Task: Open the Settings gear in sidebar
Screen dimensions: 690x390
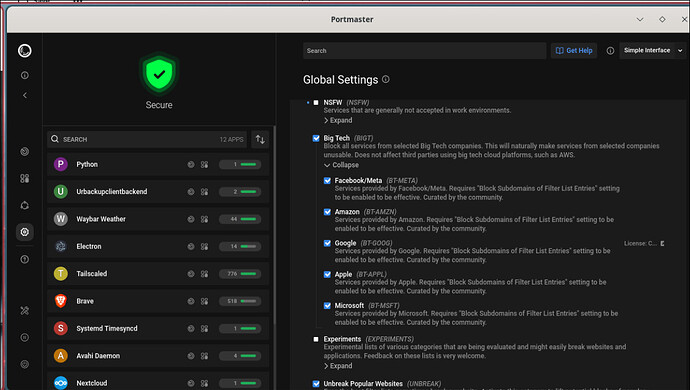Action: tap(25, 232)
